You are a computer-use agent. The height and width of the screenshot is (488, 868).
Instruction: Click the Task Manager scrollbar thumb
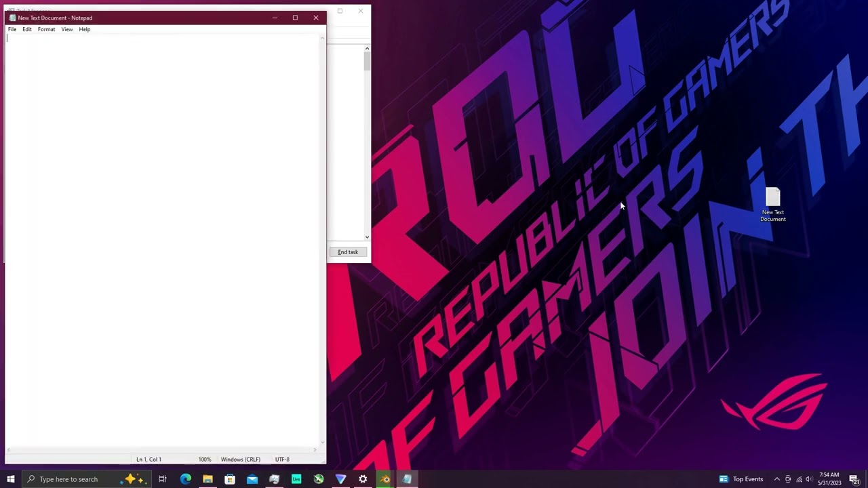click(367, 62)
